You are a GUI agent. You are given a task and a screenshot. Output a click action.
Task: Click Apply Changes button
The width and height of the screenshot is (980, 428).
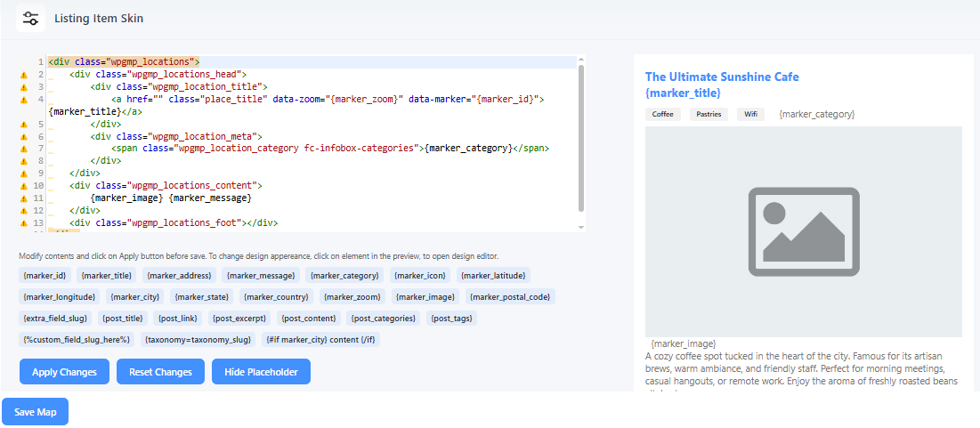tap(64, 372)
